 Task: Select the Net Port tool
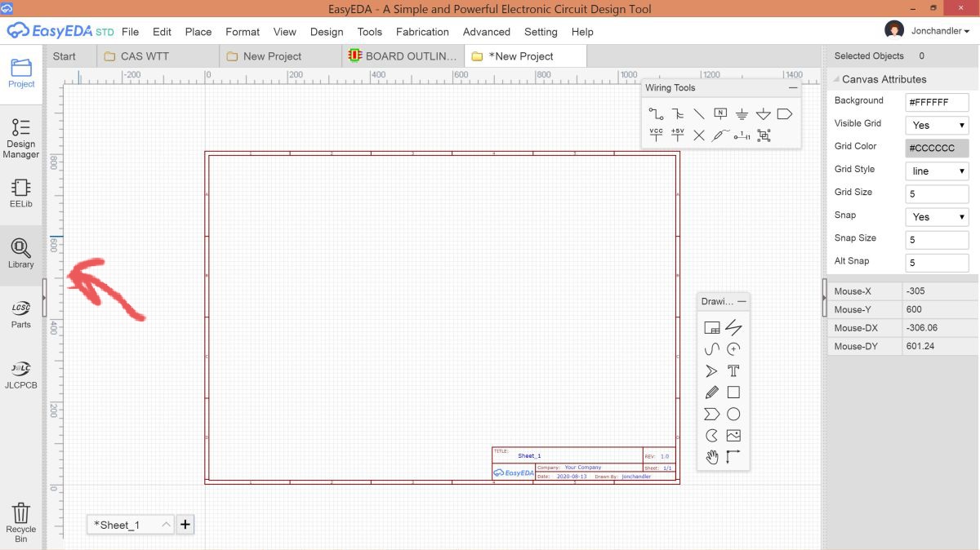coord(785,114)
